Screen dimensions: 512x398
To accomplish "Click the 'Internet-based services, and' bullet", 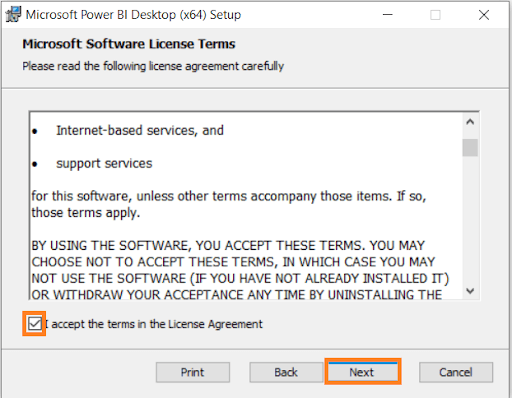I will [x=140, y=130].
